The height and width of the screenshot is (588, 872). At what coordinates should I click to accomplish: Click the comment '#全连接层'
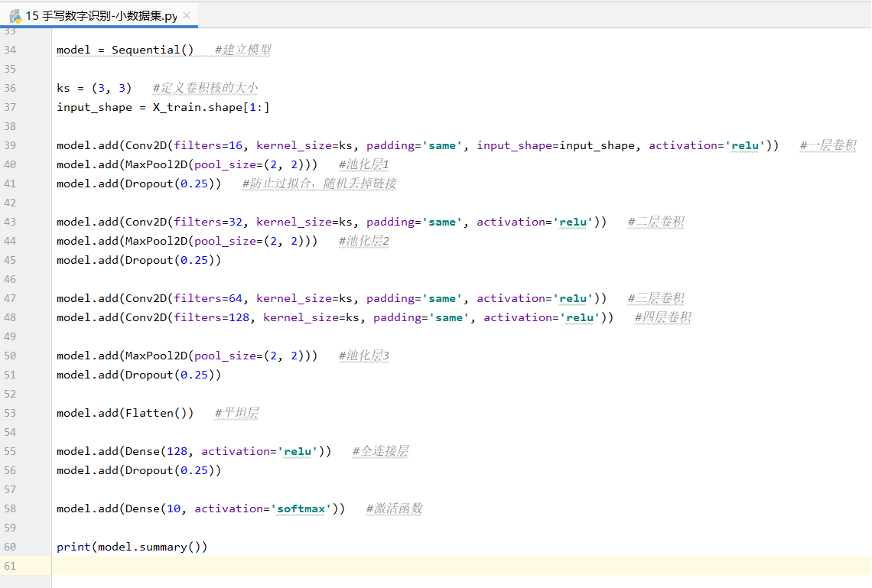click(x=380, y=451)
